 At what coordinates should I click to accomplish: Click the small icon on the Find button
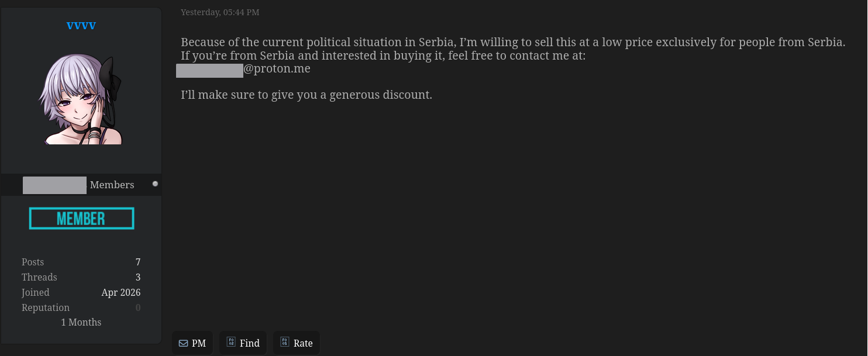click(230, 342)
